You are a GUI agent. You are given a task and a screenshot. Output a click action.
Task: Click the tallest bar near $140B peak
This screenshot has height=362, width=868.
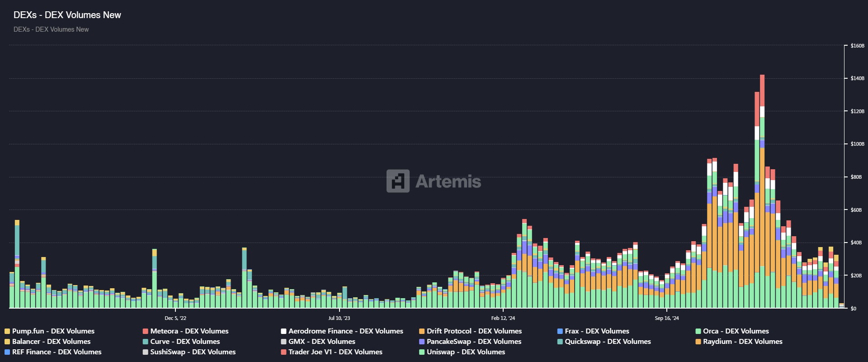[762, 191]
